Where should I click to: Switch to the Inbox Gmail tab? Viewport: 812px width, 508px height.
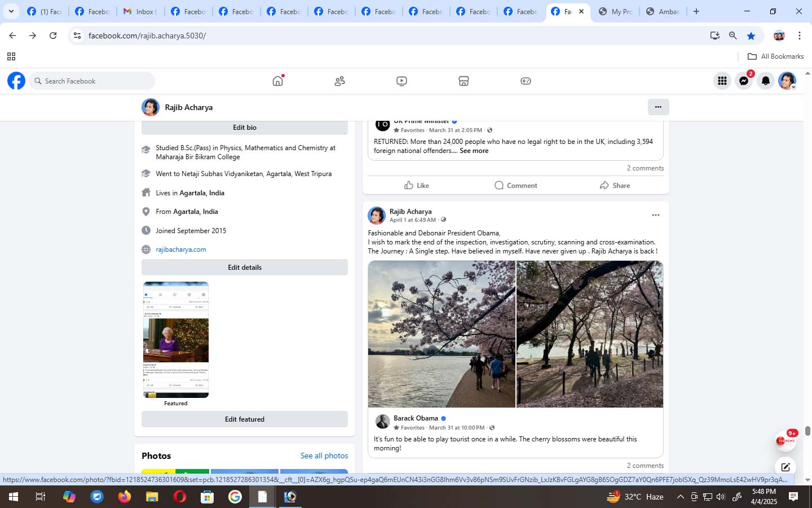(139, 11)
